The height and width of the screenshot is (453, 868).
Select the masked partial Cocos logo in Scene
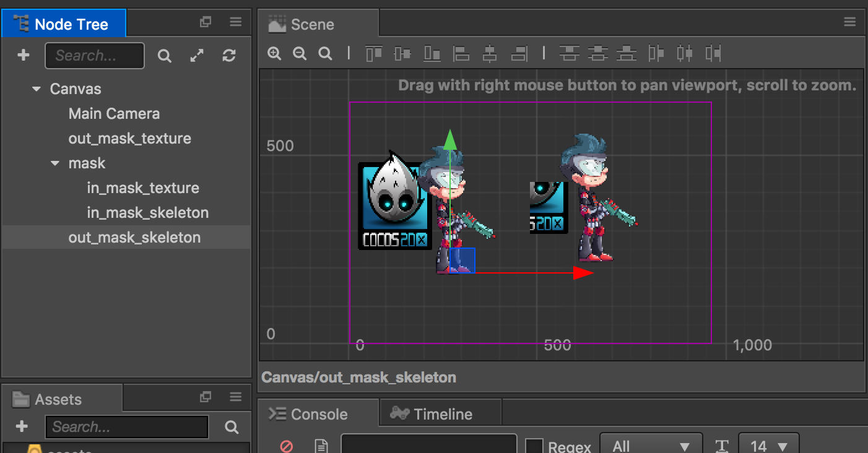549,208
